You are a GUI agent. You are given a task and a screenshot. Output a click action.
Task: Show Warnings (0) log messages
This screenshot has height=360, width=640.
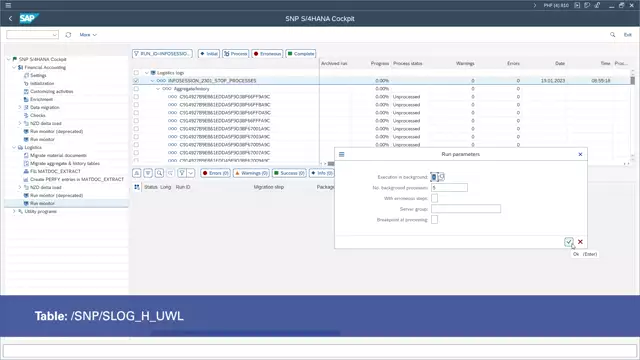pos(251,173)
